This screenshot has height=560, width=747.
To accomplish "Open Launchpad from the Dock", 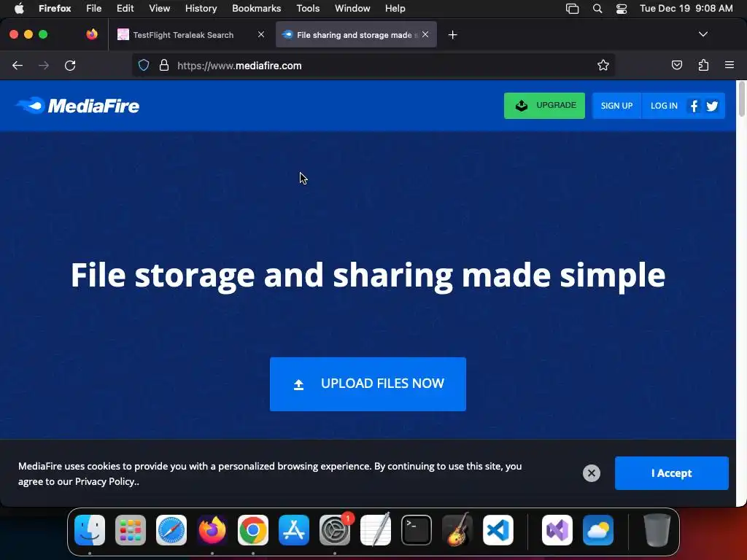I will tap(131, 529).
